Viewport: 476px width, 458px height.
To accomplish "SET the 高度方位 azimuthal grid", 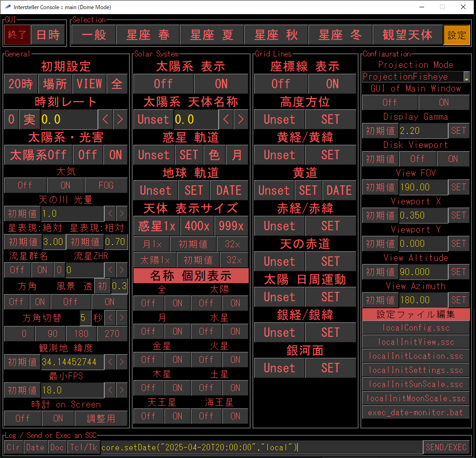I will click(330, 119).
